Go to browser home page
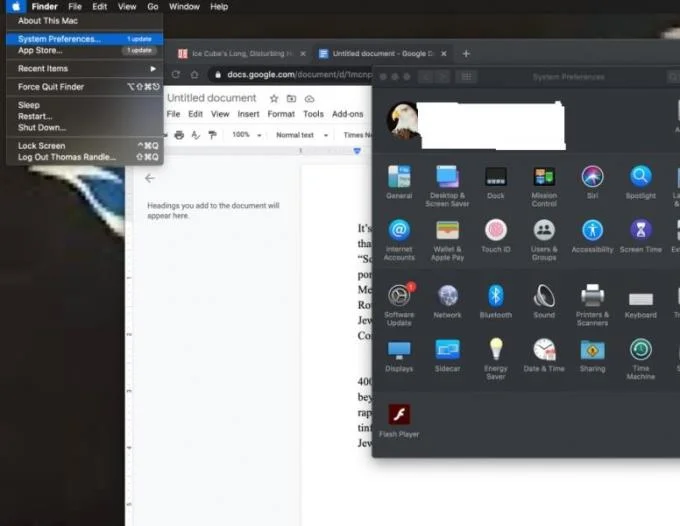The image size is (680, 526). click(194, 75)
